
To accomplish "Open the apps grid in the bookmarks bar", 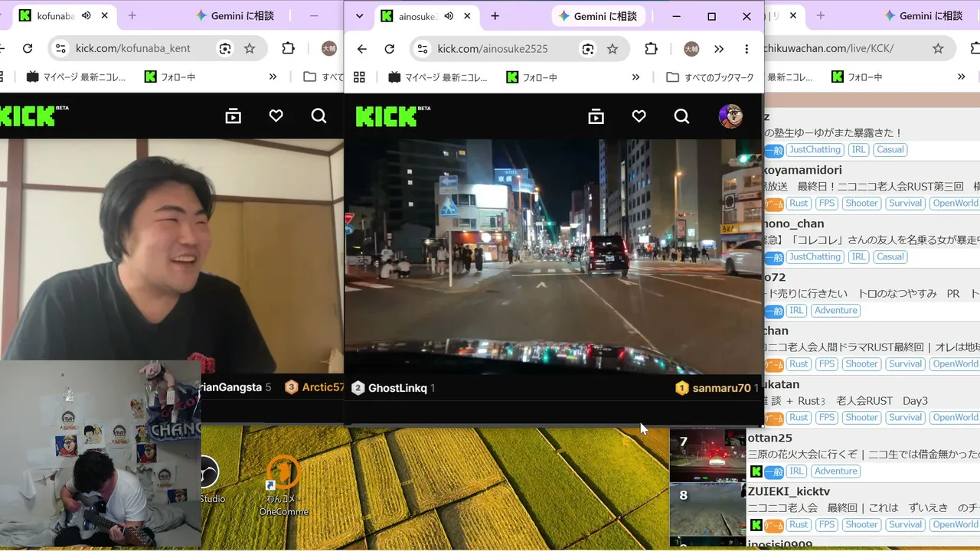I will click(x=359, y=77).
